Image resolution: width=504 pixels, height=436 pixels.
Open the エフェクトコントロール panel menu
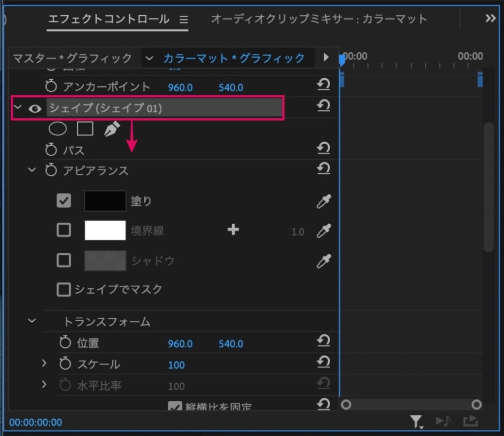(x=184, y=20)
